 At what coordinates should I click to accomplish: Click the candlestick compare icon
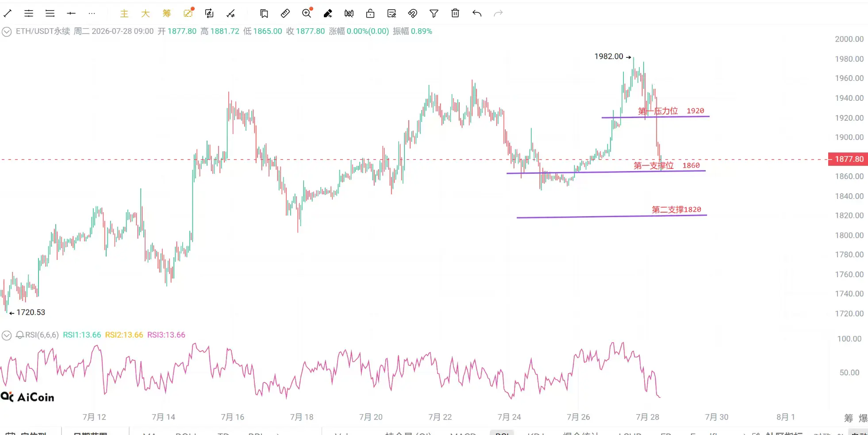pyautogui.click(x=349, y=14)
